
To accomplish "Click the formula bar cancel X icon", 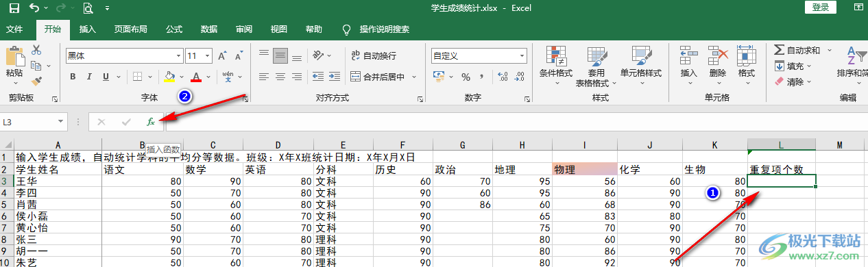I will tap(101, 122).
